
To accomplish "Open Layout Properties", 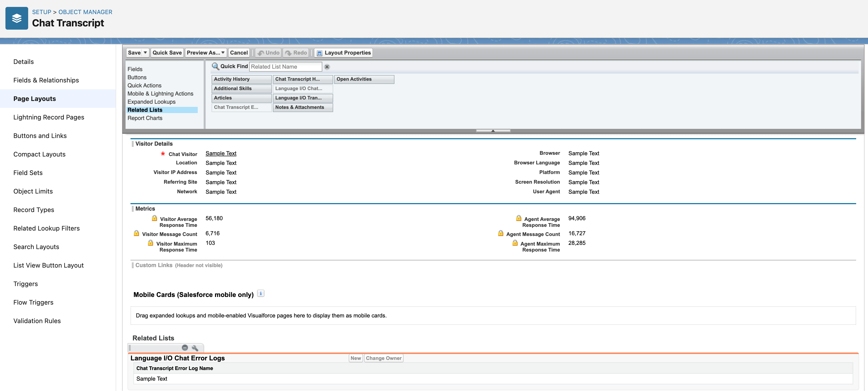I will click(343, 53).
